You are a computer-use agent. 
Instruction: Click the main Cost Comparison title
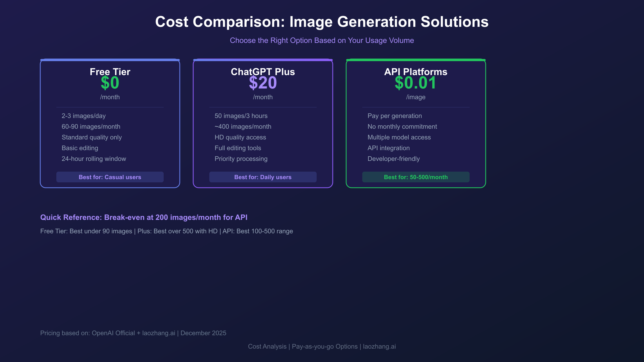click(x=322, y=22)
